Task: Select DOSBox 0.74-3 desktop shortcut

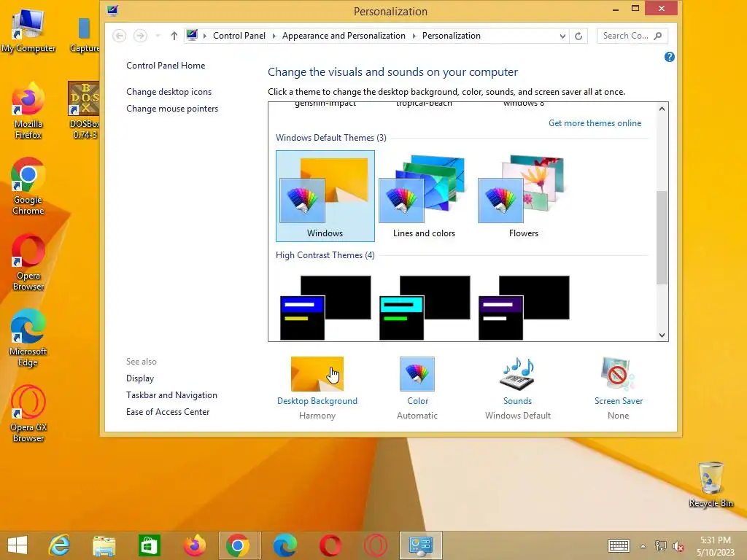Action: 85,111
